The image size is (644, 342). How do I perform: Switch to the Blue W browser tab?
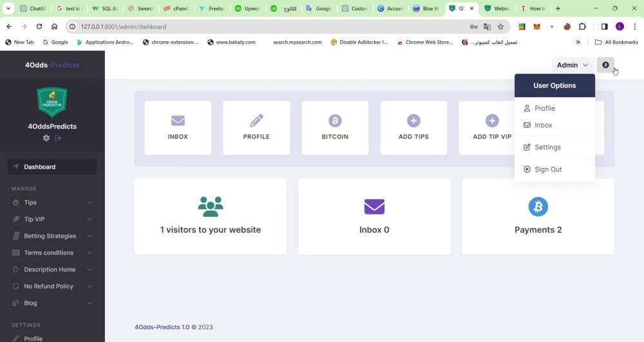click(426, 8)
